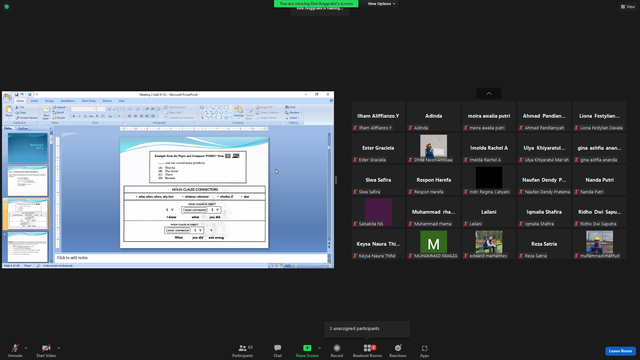
Task: Select Lailani participant tile
Action: pyautogui.click(x=489, y=212)
